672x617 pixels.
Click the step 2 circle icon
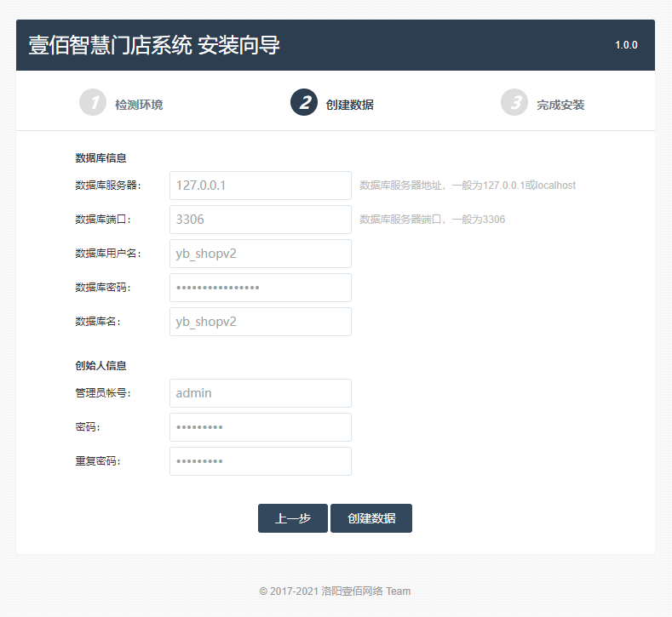pyautogui.click(x=304, y=102)
